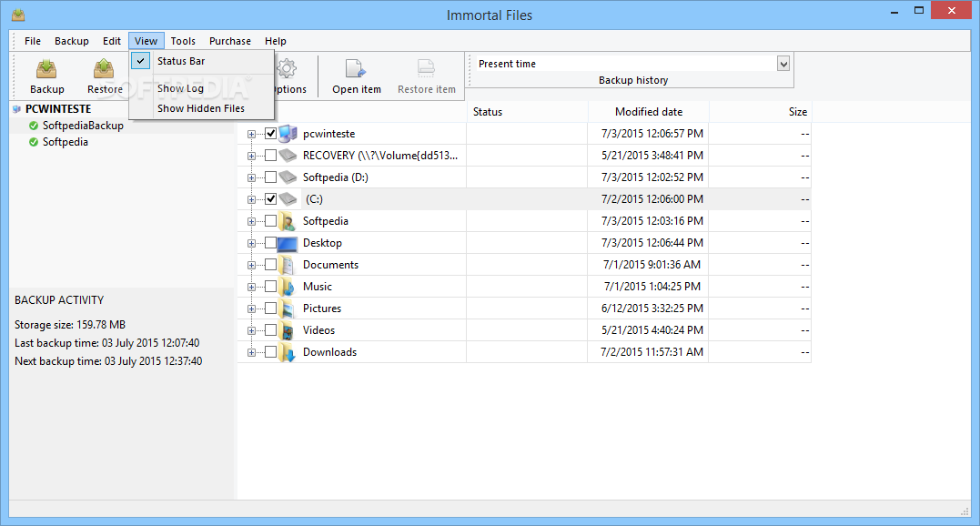Click the Restore toolbar icon
Viewport: 980px width, 526px height.
[x=104, y=69]
